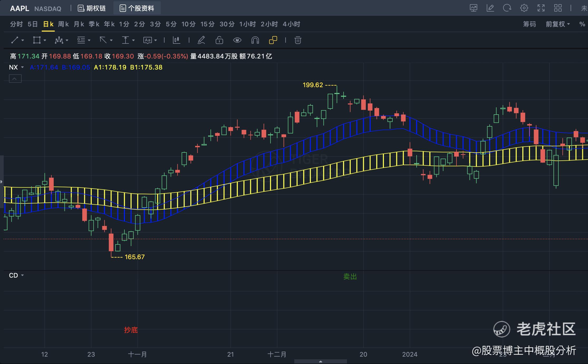Viewport: 588px width, 364px height.
Task: Switch to the 2分 two-minute interval
Action: tap(139, 24)
